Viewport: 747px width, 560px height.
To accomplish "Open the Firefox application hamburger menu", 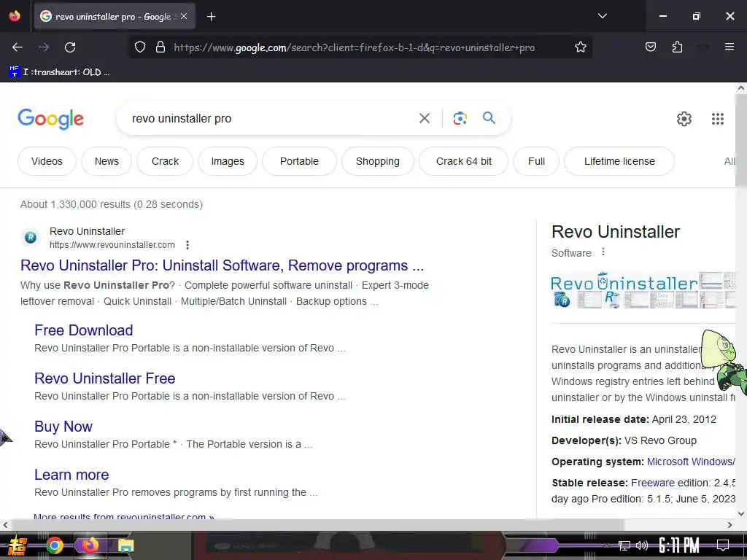I will click(x=729, y=47).
